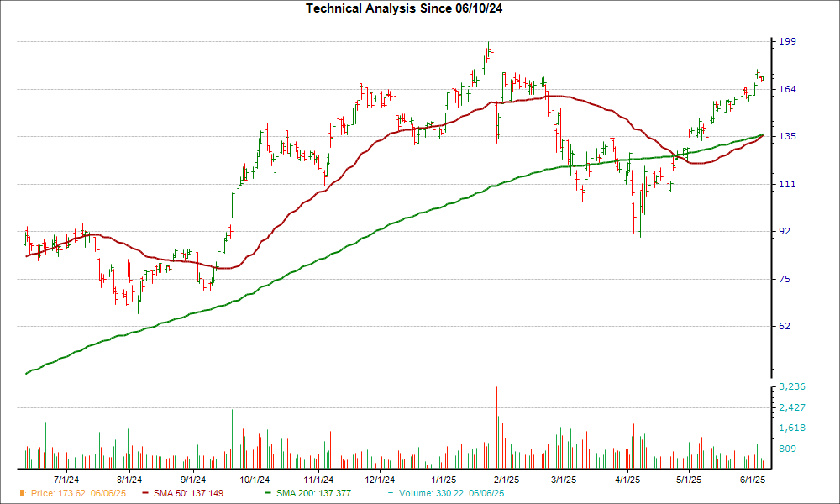Click the 1,618 volume axis label
The width and height of the screenshot is (840, 504).
click(792, 428)
